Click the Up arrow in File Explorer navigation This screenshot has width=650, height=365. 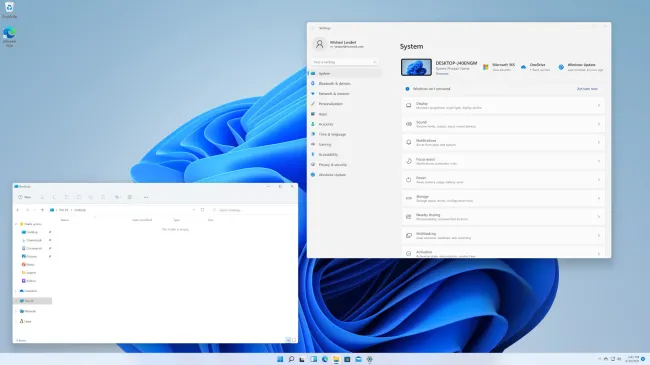coord(42,210)
